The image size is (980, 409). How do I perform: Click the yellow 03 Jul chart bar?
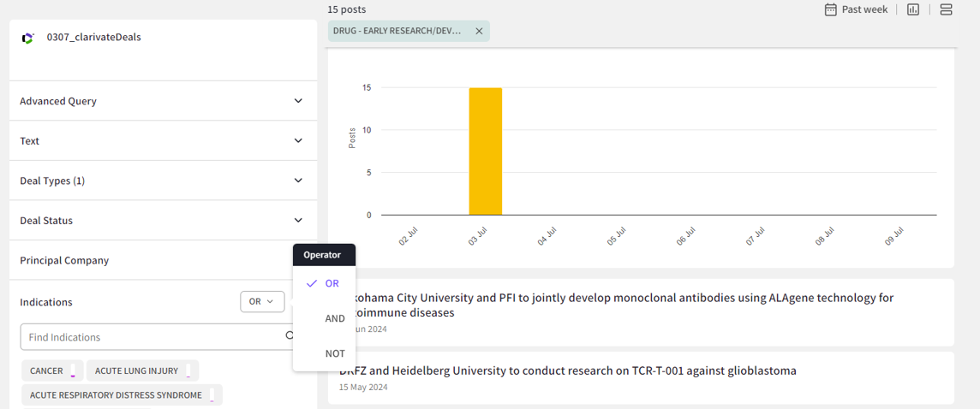[x=485, y=151]
